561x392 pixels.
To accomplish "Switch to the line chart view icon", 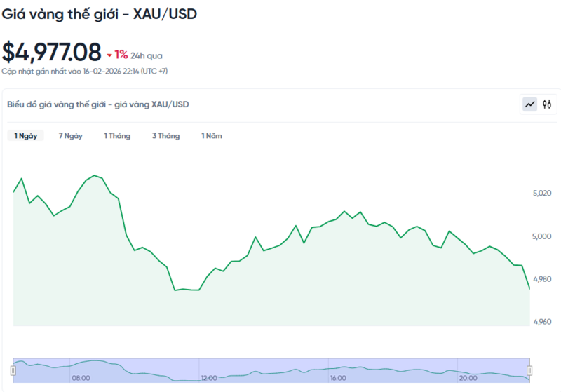I will point(529,104).
